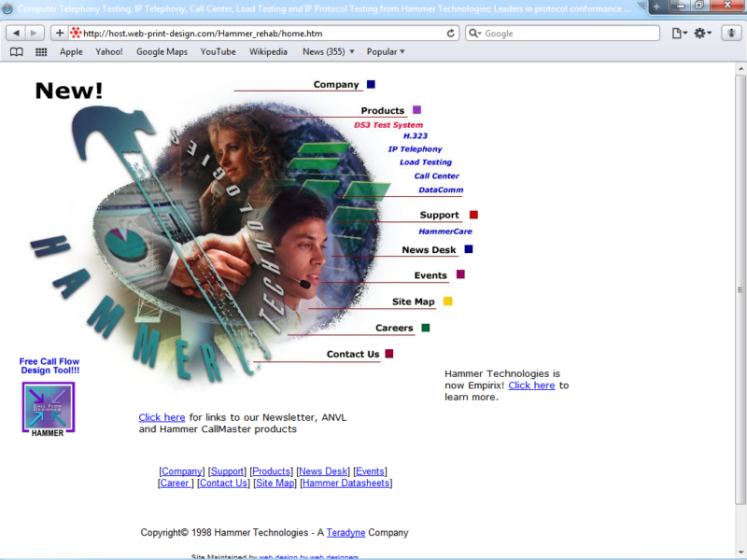
Task: Open the Yahoo! bookmark
Action: tap(109, 52)
